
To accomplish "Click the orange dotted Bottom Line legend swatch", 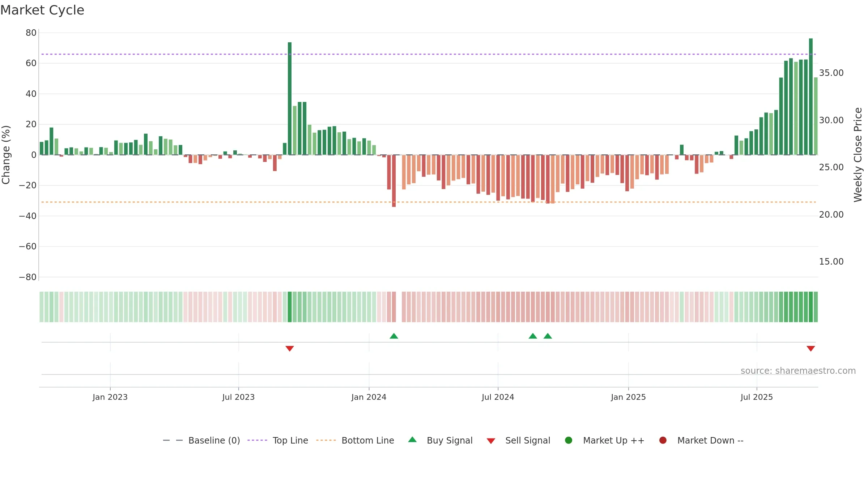I will tap(326, 440).
